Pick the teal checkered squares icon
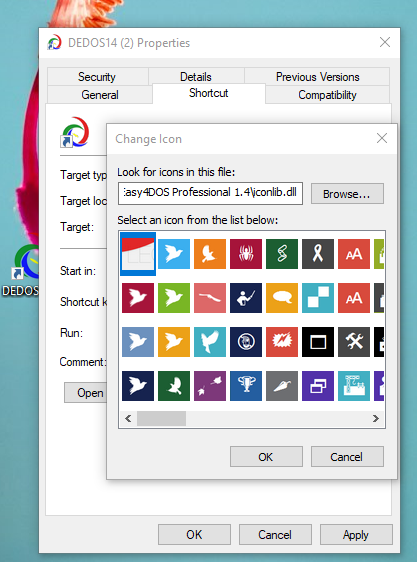417x562 pixels. [x=318, y=297]
